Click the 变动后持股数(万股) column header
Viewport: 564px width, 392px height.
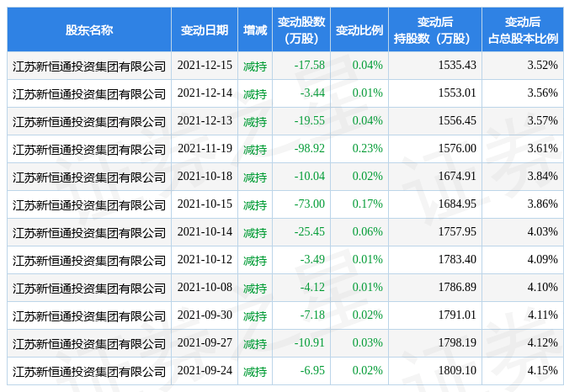(x=435, y=29)
